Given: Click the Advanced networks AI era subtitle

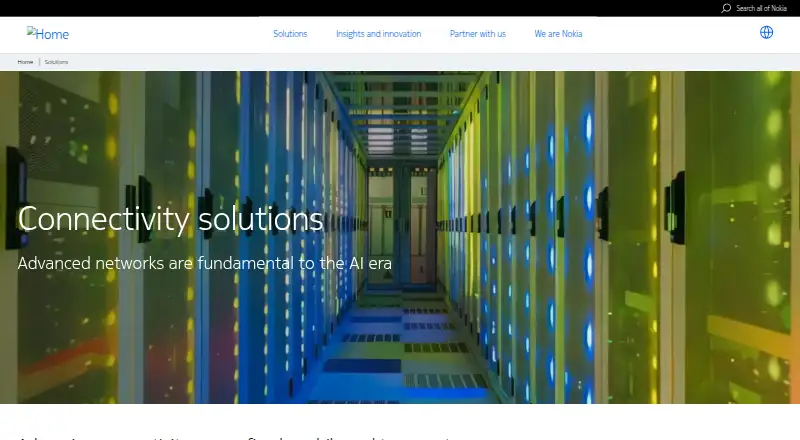Looking at the screenshot, I should (205, 263).
